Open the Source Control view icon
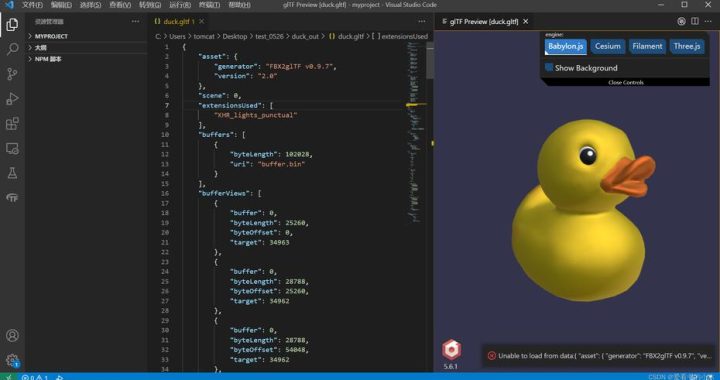This screenshot has width=720, height=380. point(12,73)
